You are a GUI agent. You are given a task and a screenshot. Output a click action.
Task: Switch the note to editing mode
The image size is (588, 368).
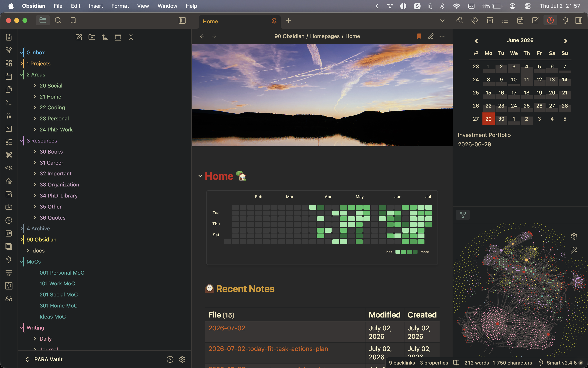[x=431, y=36]
